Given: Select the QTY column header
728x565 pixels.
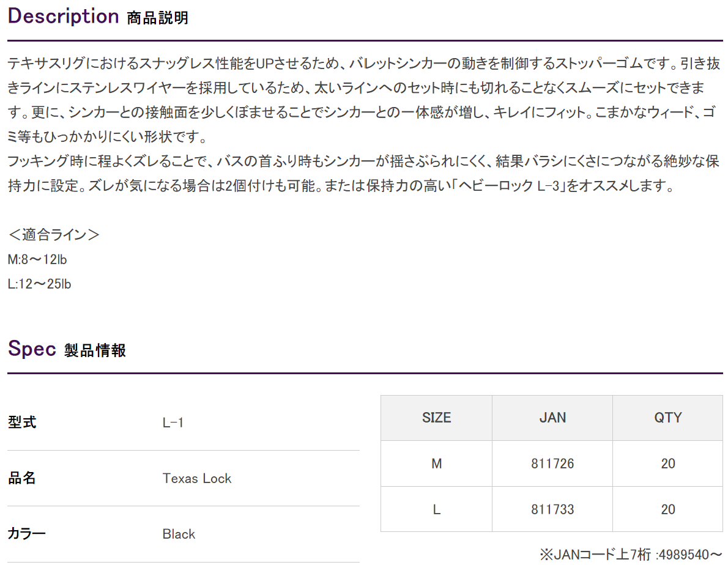Looking at the screenshot, I should click(x=667, y=418).
